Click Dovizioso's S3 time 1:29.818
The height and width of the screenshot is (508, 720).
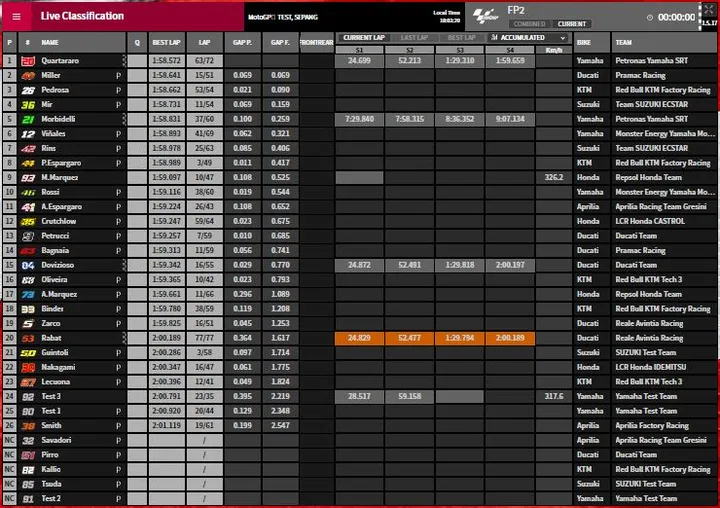[460, 265]
